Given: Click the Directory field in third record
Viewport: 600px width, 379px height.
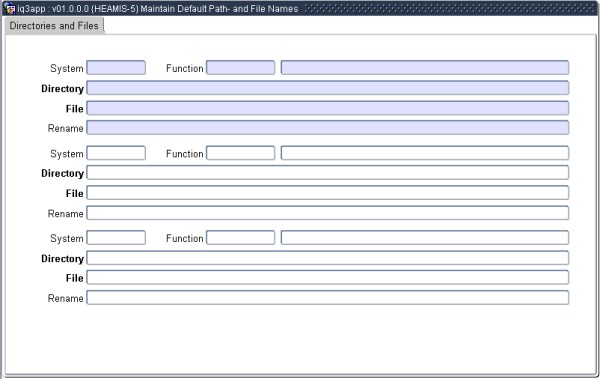Looking at the screenshot, I should tap(328, 258).
